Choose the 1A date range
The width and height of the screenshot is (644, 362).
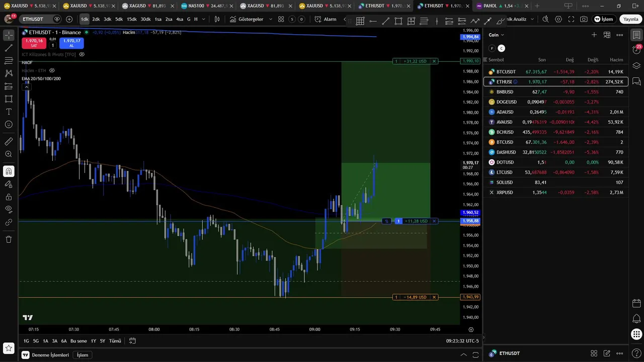(45, 341)
